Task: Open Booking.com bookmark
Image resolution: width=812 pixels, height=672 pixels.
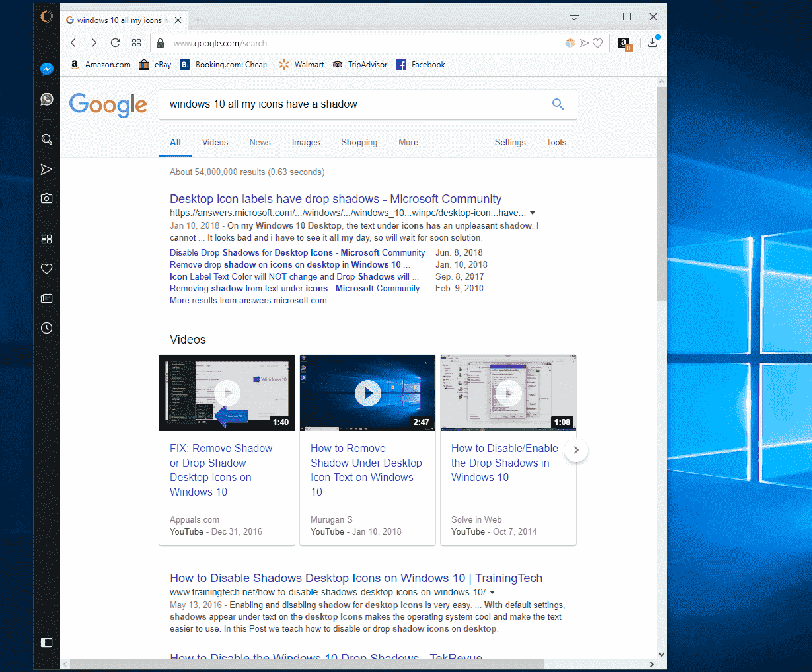Action: [x=223, y=65]
